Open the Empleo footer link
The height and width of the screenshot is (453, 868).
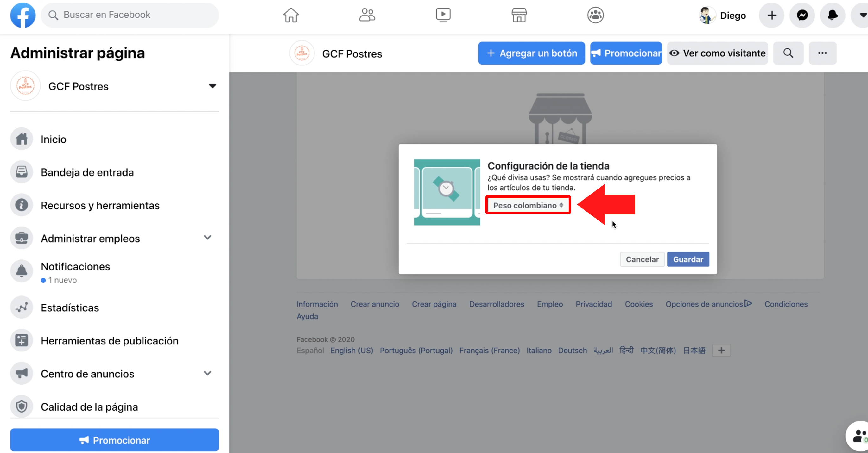click(550, 304)
